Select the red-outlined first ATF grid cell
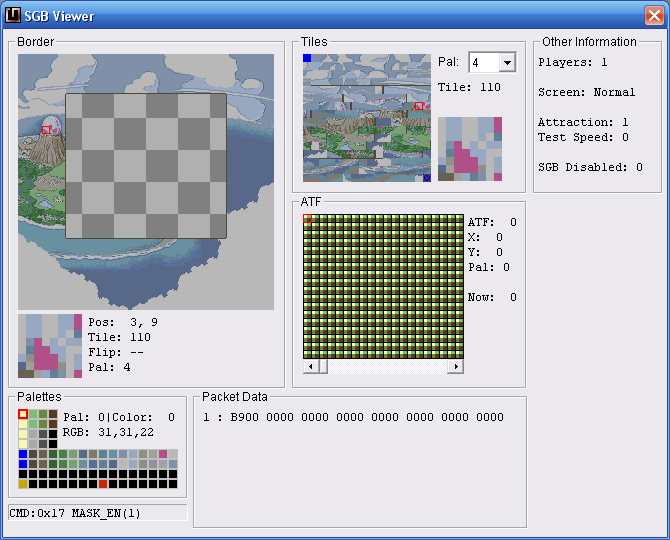Image resolution: width=670 pixels, height=540 pixels. (x=307, y=218)
